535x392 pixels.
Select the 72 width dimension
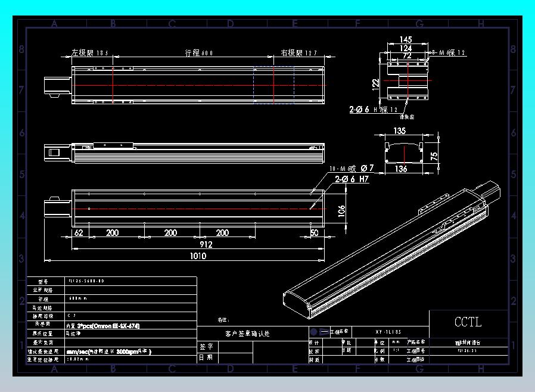click(x=407, y=55)
